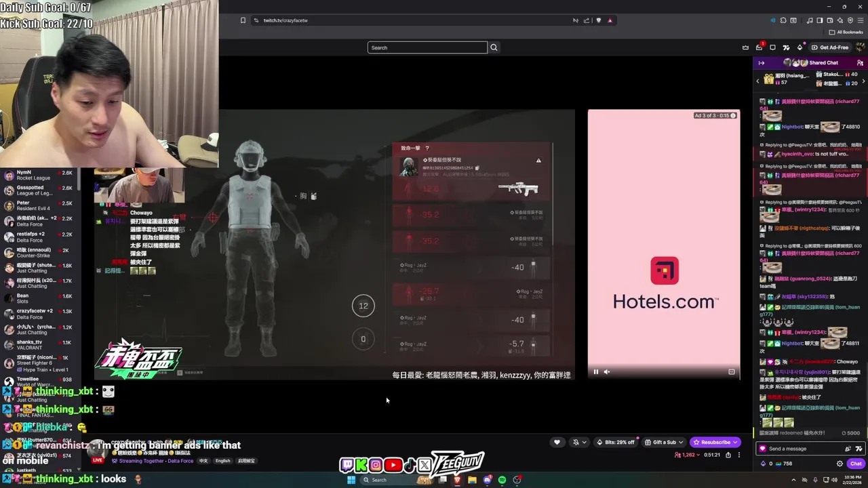The image size is (868, 488).
Task: Open Prime Loot crown icon
Action: (x=746, y=47)
